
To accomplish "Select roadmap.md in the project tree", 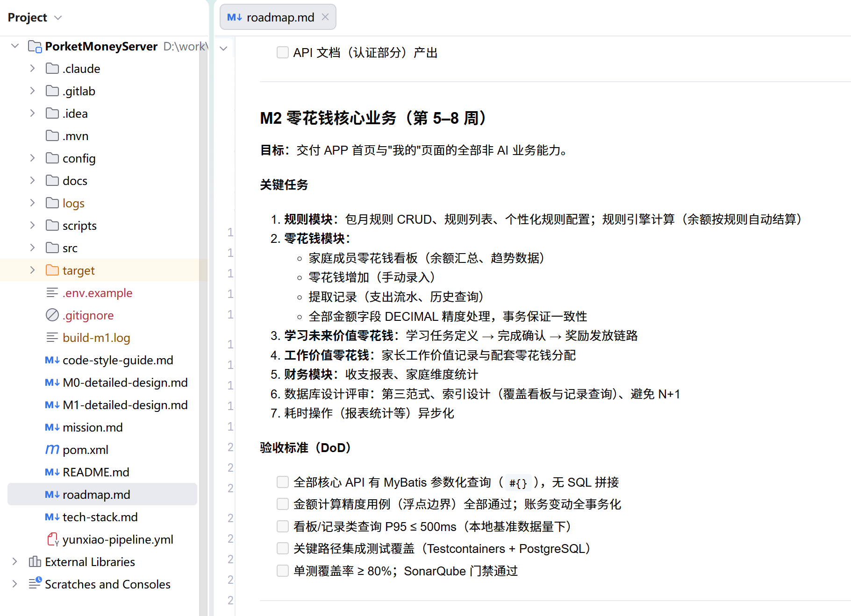I will (x=102, y=494).
